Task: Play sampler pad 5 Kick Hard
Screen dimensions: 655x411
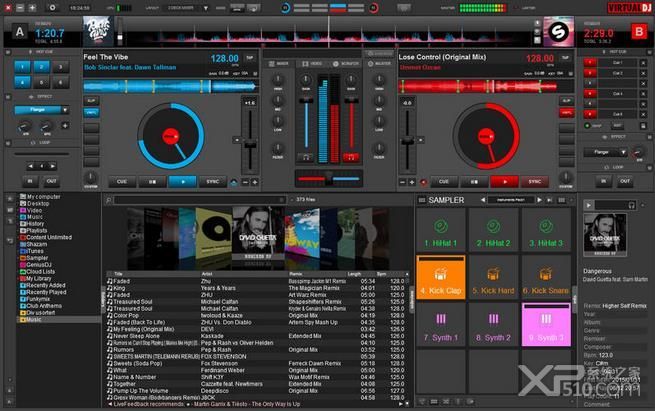Action: tap(493, 277)
